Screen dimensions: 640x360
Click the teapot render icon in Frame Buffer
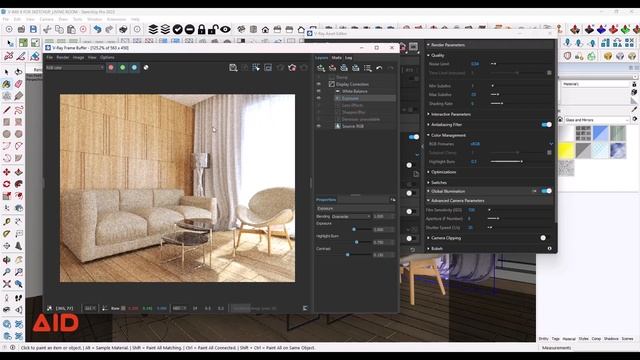pyautogui.click(x=292, y=68)
